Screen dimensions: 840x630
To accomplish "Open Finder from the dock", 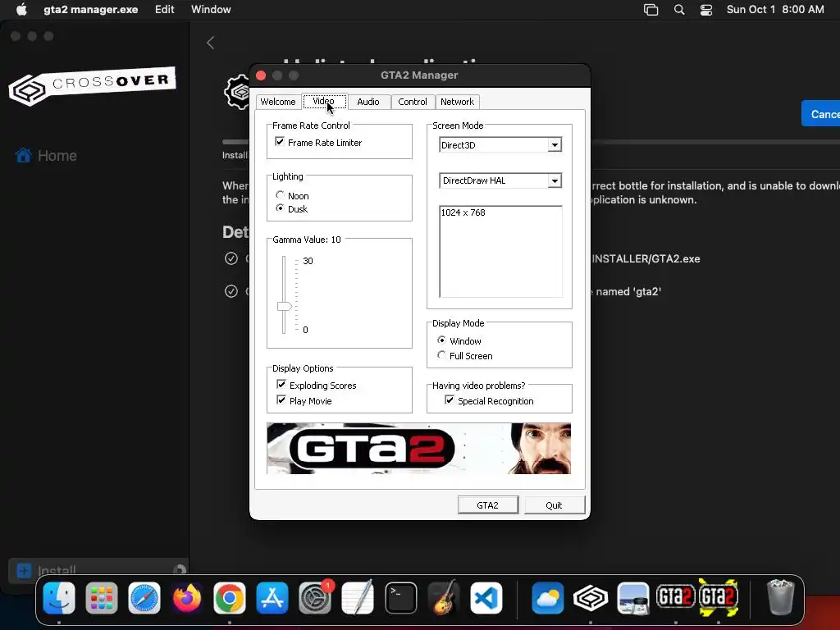I will coord(59,598).
